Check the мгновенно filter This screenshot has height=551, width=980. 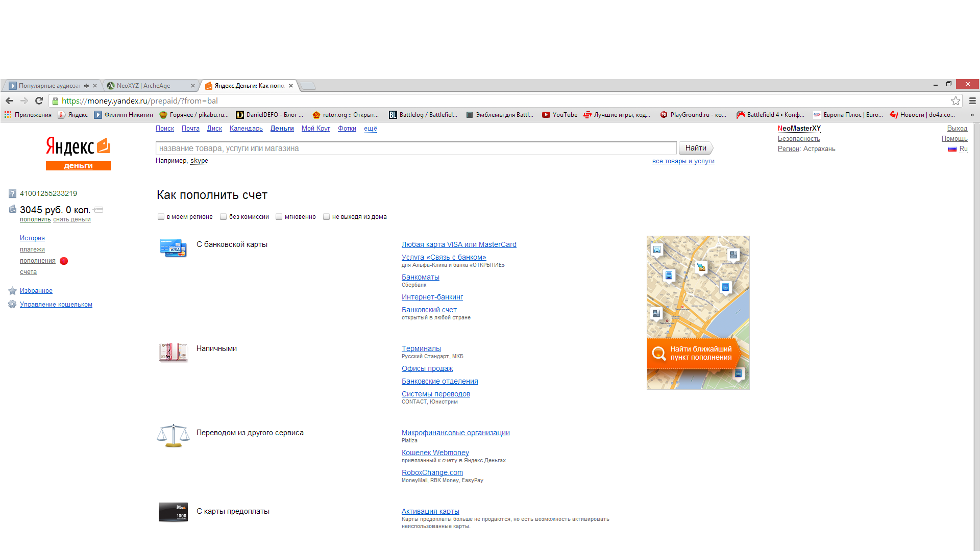coord(279,217)
